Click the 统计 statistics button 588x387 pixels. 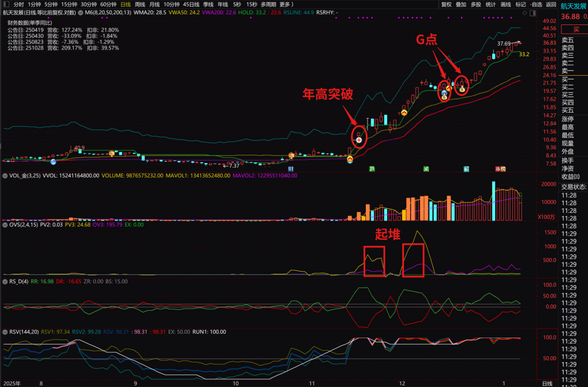tap(491, 4)
